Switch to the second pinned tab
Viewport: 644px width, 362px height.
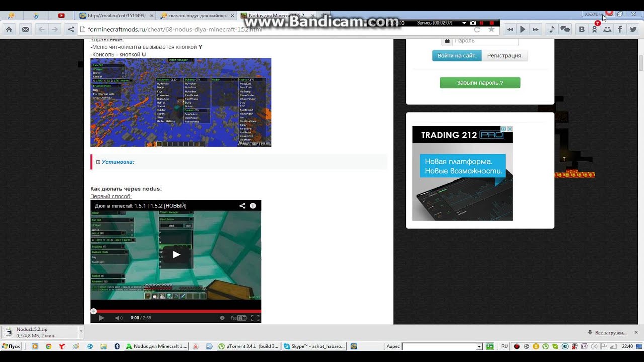36,16
